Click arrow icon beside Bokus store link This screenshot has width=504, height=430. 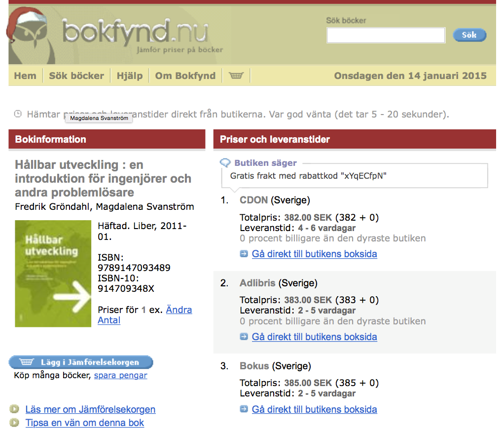pyautogui.click(x=244, y=409)
